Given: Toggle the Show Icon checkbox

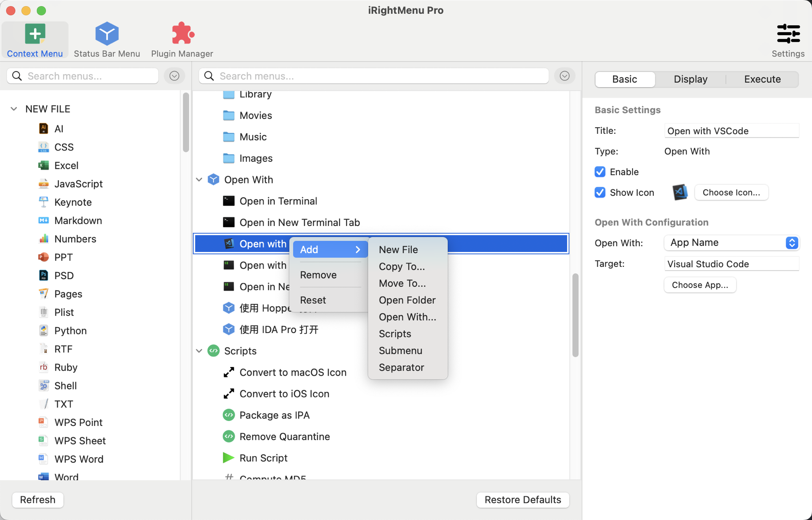Looking at the screenshot, I should tap(600, 192).
